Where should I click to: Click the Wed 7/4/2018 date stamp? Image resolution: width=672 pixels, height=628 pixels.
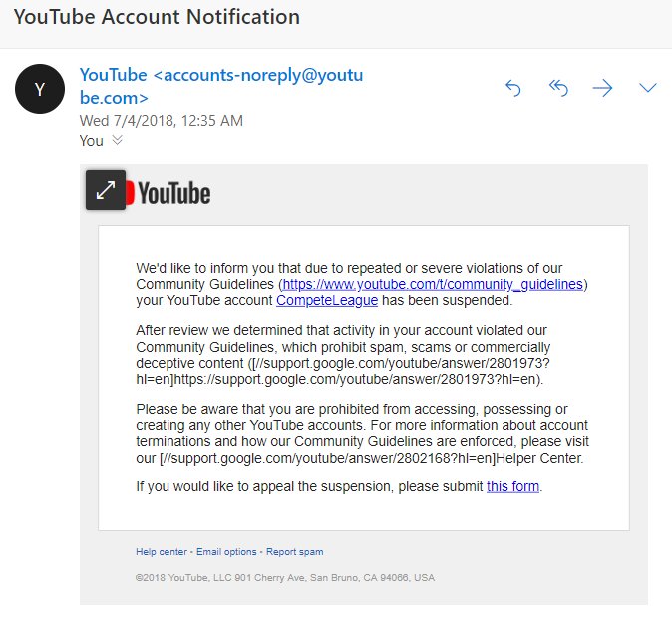coord(161,121)
